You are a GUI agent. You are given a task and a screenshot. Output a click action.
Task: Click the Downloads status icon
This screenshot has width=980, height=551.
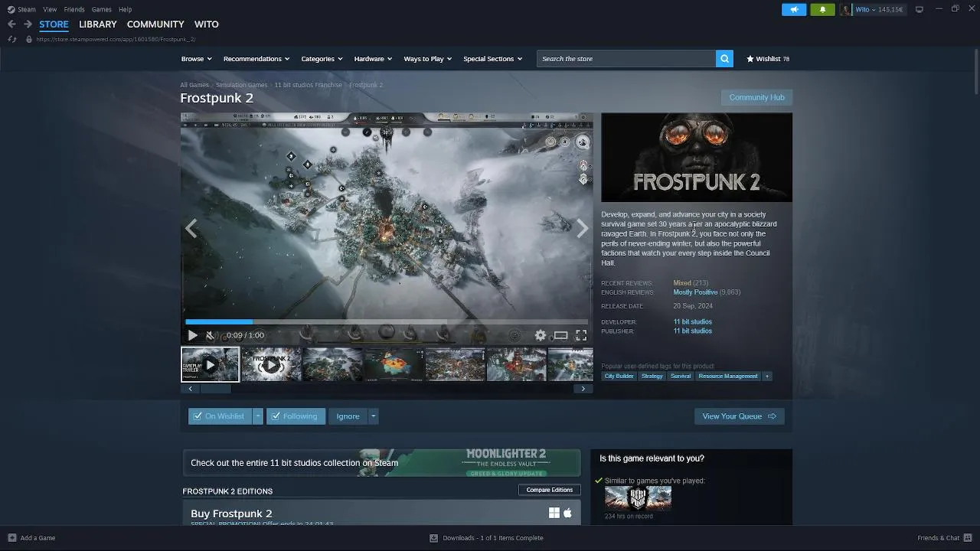click(433, 538)
